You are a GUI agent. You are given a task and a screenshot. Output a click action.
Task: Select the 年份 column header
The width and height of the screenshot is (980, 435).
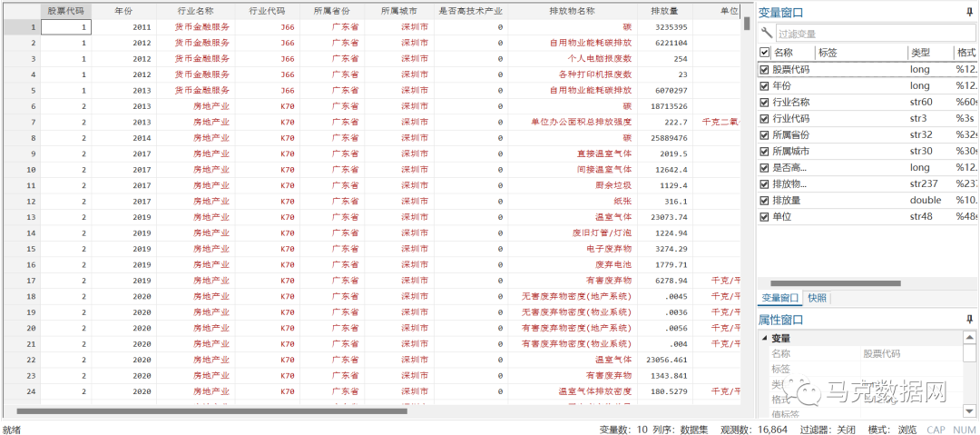click(x=123, y=11)
